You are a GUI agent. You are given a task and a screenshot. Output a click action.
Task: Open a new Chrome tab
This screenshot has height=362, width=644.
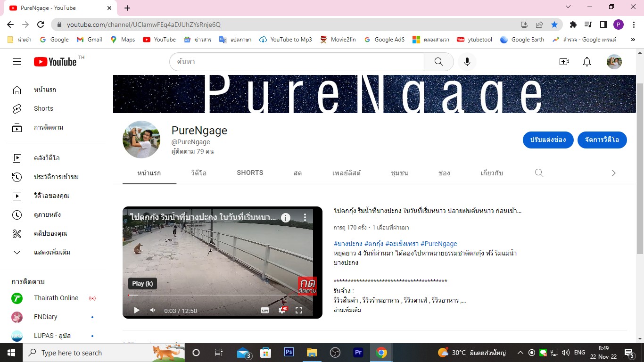click(x=127, y=8)
